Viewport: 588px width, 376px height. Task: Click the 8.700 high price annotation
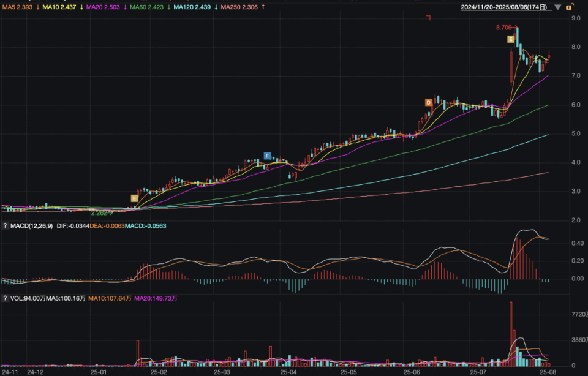(x=503, y=28)
